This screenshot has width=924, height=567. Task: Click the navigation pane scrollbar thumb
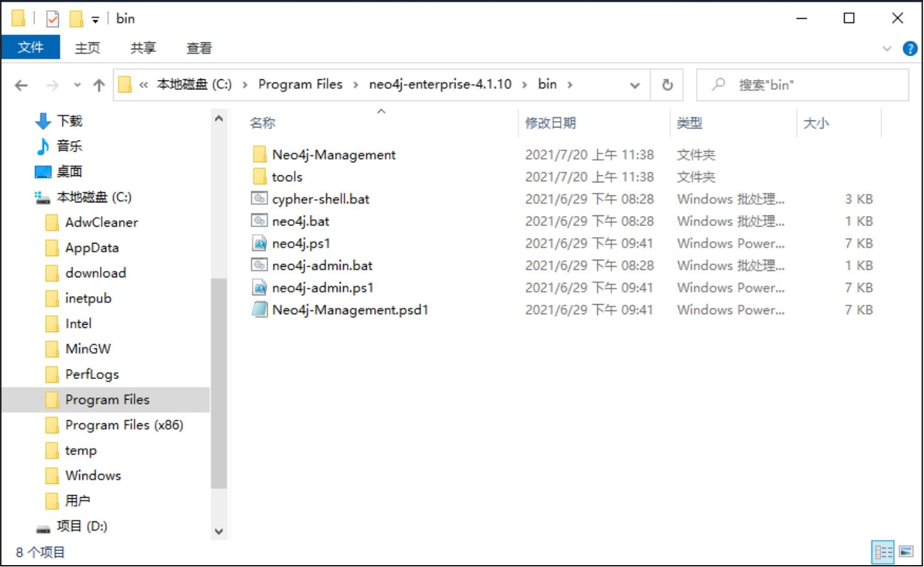[x=219, y=383]
